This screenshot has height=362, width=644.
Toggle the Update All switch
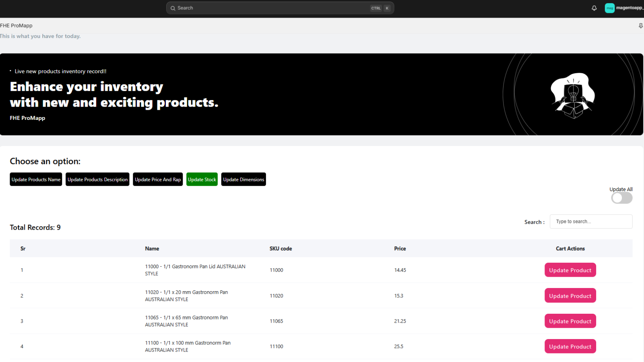pos(621,198)
